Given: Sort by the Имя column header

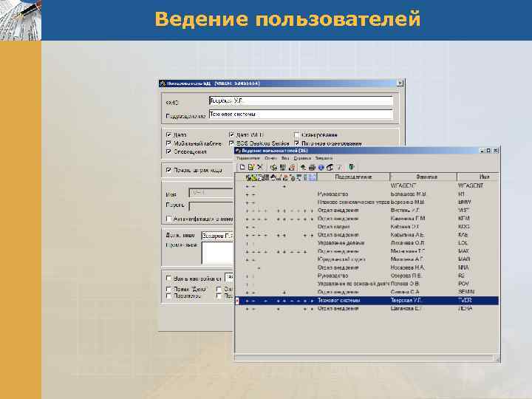Looking at the screenshot, I should pyautogui.click(x=478, y=177).
